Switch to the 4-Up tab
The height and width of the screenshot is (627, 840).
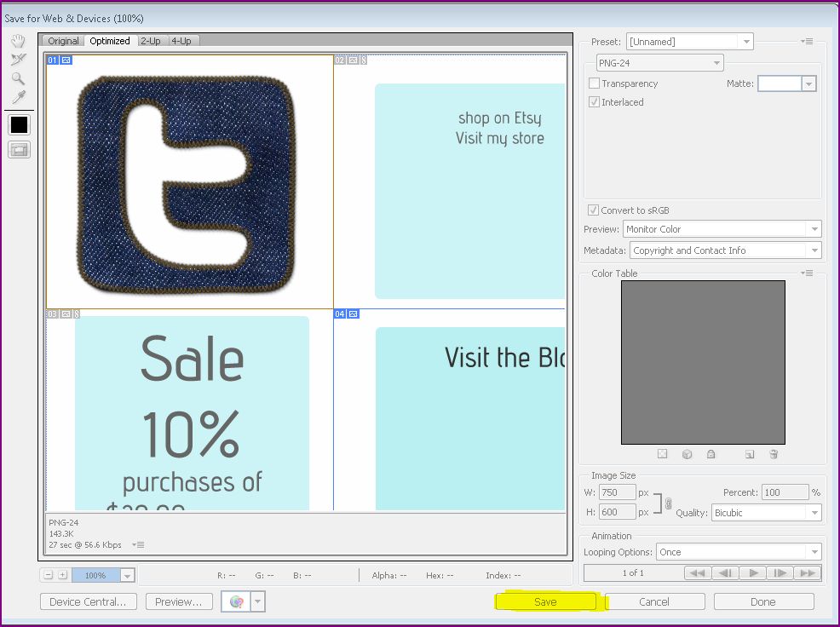pos(181,40)
